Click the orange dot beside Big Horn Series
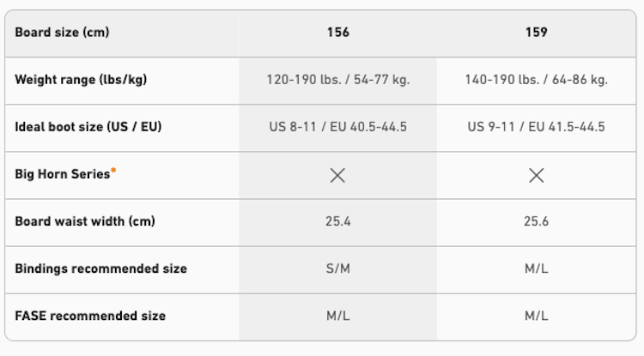Viewport: 644px width, 356px height. [113, 170]
